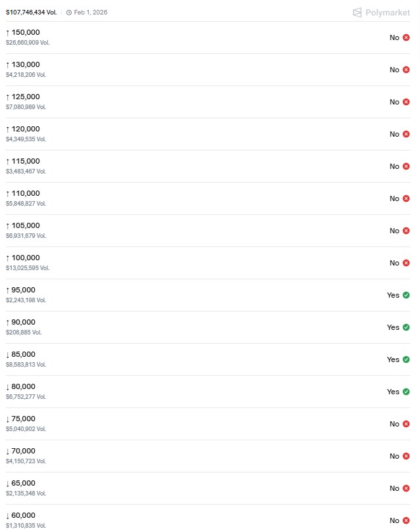Click the green check icon for ↑ 90,000
Image resolution: width=420 pixels, height=529 pixels.
pyautogui.click(x=406, y=327)
